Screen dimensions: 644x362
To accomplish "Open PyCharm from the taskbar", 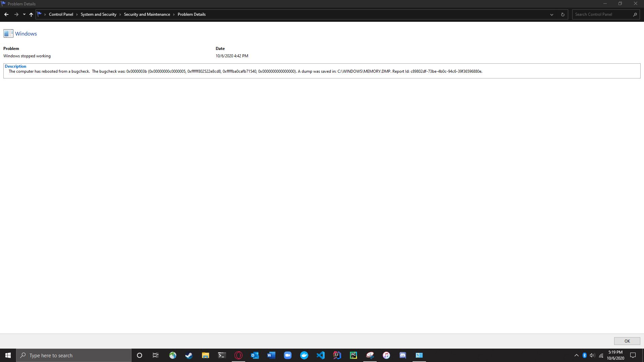I will (354, 355).
